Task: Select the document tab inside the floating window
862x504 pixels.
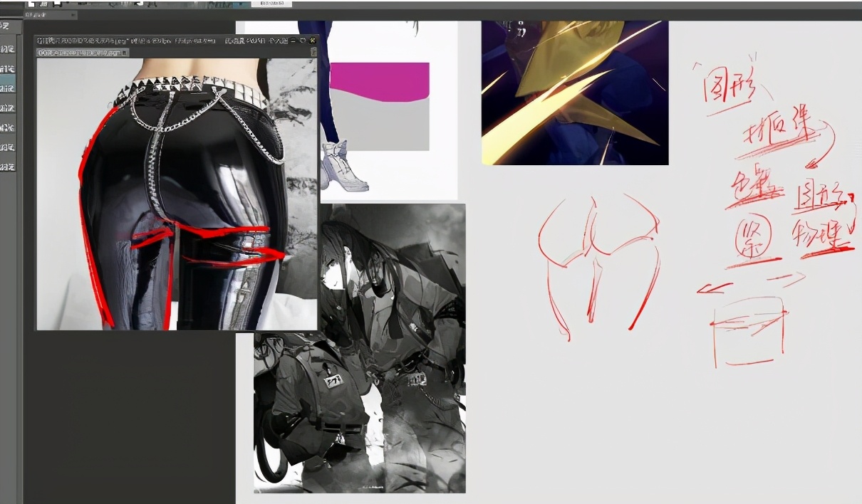Action: [82, 53]
